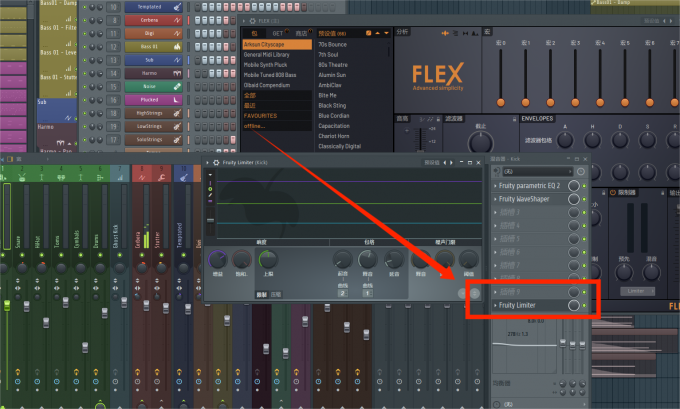Toggle mute LED for the Sub channel
Screen dimensions: 680x409
pos(85,60)
